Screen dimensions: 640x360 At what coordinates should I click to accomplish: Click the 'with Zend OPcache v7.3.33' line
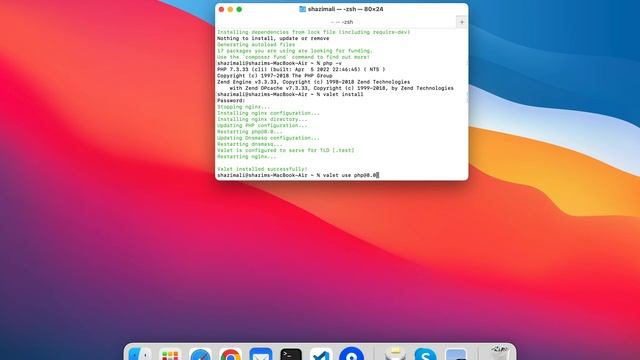[341, 88]
